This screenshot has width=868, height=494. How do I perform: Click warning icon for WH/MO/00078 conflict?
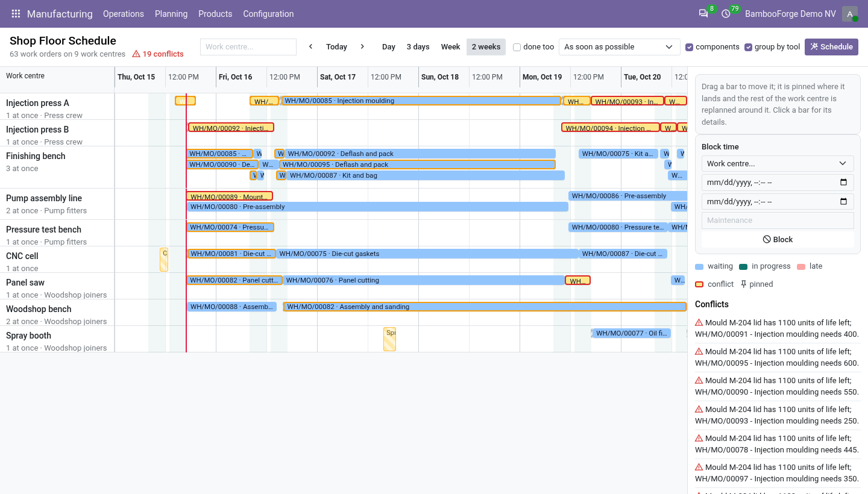click(x=699, y=439)
